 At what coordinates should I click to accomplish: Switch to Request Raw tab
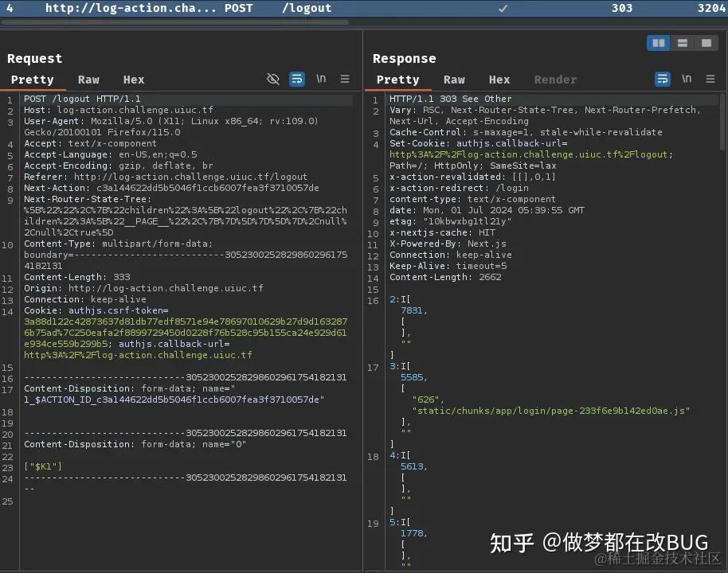click(88, 80)
